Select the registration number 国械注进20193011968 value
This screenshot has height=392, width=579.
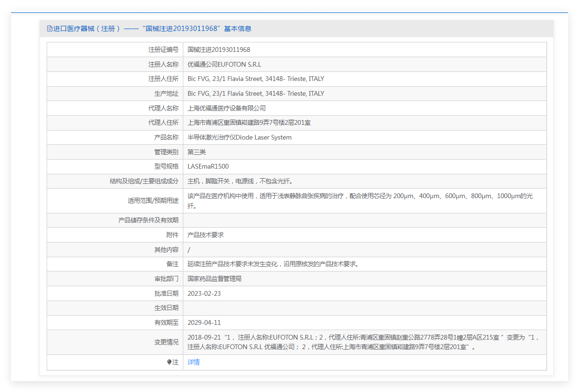point(219,50)
